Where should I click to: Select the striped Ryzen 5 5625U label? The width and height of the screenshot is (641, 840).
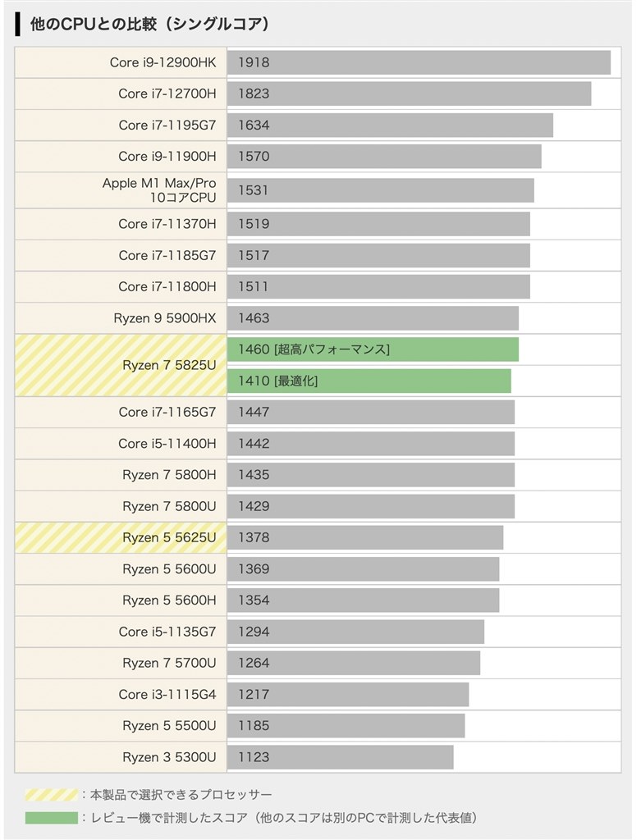[121, 537]
